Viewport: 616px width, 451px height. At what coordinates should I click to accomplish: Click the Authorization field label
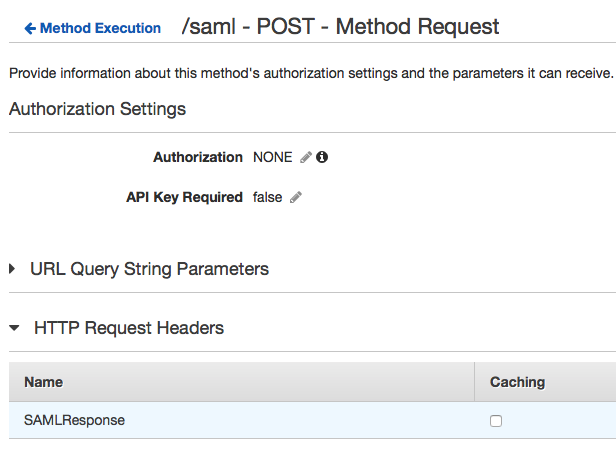[197, 157]
